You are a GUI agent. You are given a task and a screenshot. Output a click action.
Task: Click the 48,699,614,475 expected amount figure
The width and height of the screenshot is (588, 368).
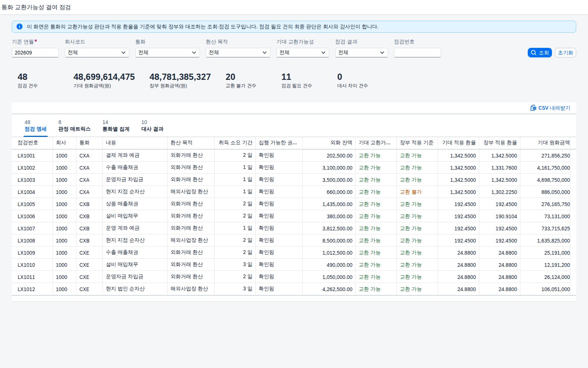point(104,77)
